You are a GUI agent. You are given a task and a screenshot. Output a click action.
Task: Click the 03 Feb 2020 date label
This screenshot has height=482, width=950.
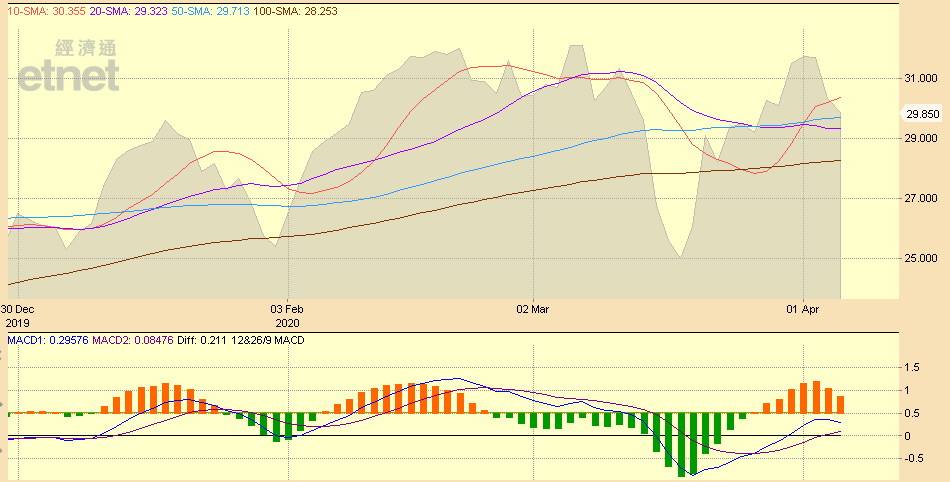click(287, 316)
